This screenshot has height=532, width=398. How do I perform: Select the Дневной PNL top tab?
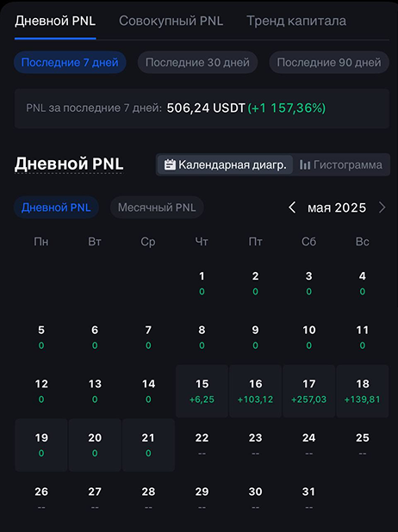(x=55, y=21)
